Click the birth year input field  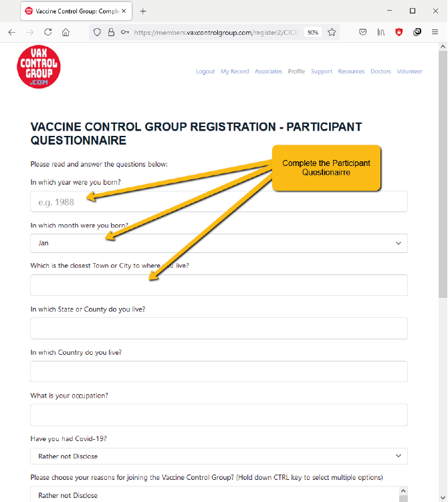click(x=219, y=201)
